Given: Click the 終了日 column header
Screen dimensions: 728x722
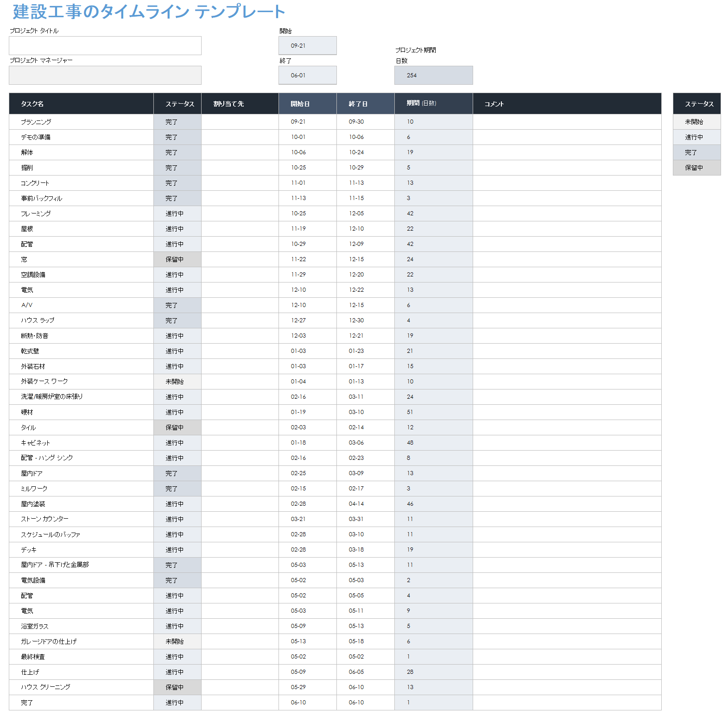Looking at the screenshot, I should 366,104.
